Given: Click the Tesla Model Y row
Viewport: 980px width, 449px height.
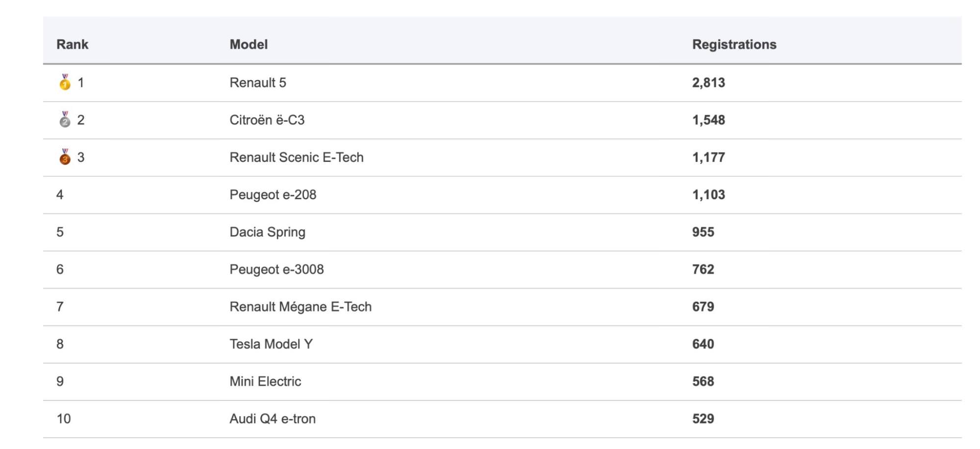Looking at the screenshot, I should (x=271, y=344).
